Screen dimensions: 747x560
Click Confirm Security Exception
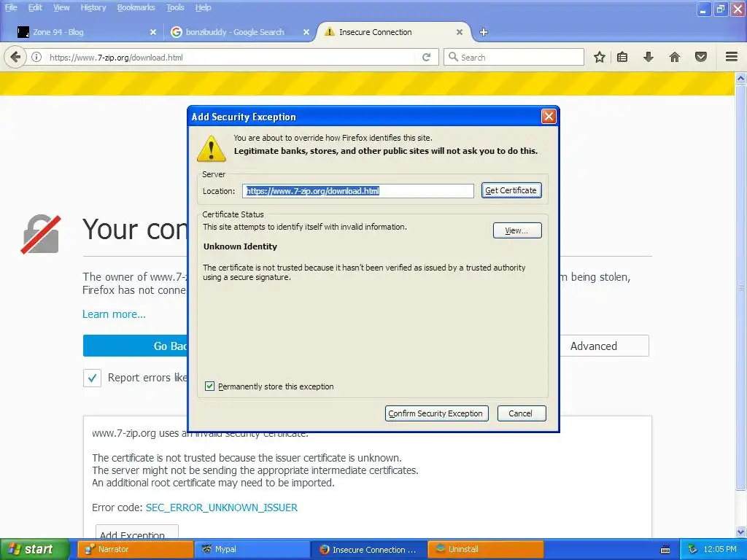(x=436, y=413)
